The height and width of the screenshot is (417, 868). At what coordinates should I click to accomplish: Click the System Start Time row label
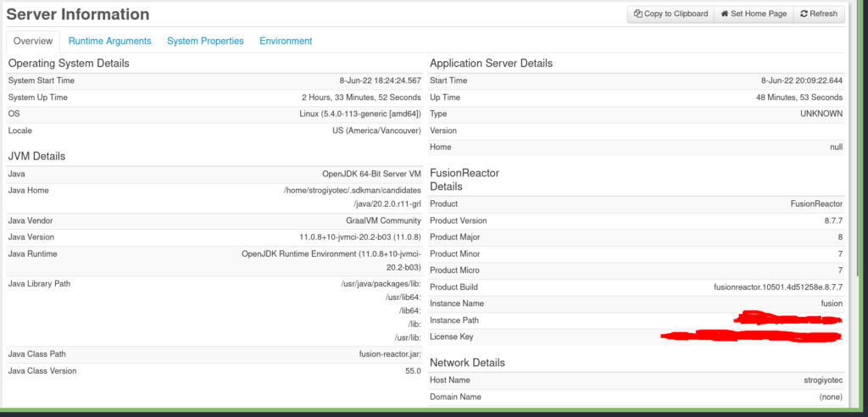(x=42, y=81)
